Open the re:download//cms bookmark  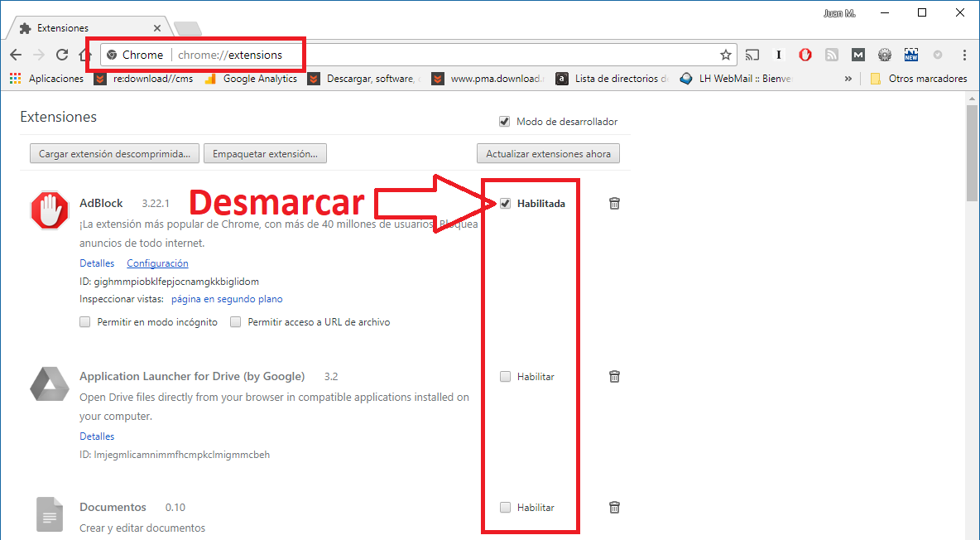[144, 78]
